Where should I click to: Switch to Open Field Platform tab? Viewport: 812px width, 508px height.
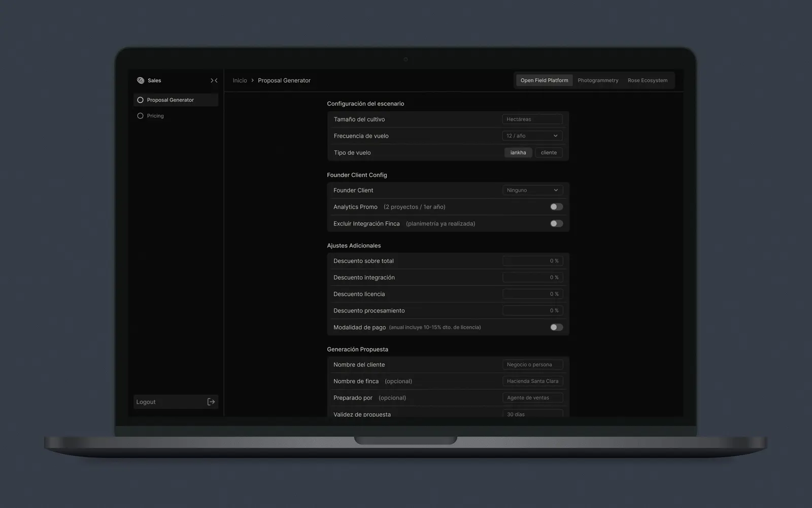pos(544,80)
